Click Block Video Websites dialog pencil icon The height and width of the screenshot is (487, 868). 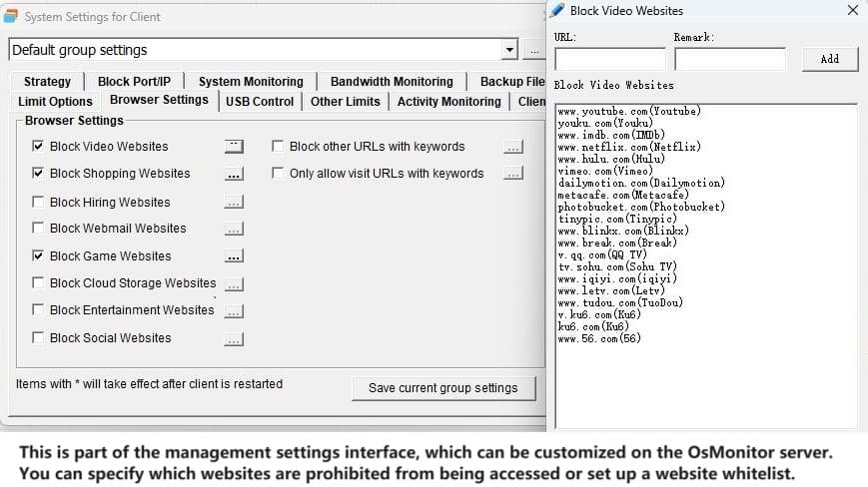tap(557, 10)
